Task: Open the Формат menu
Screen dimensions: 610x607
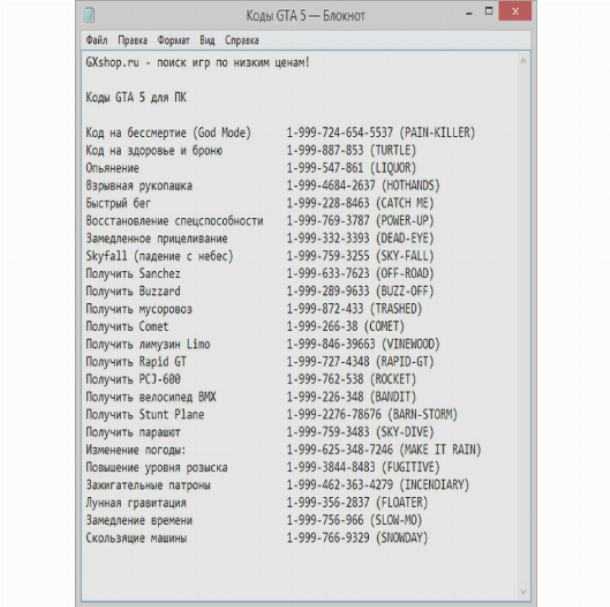Action: 174,40
